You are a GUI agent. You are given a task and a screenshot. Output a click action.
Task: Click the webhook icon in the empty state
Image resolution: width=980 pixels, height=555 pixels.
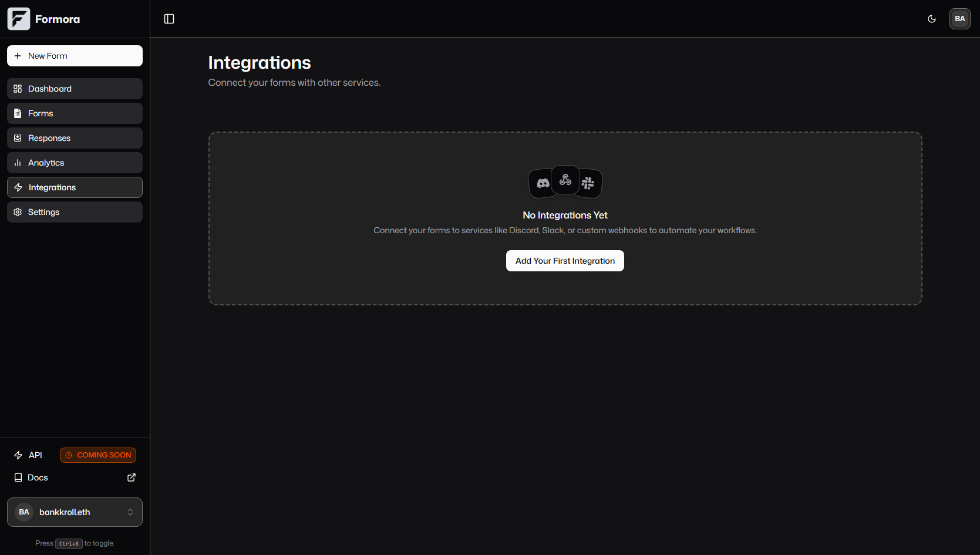click(x=565, y=180)
